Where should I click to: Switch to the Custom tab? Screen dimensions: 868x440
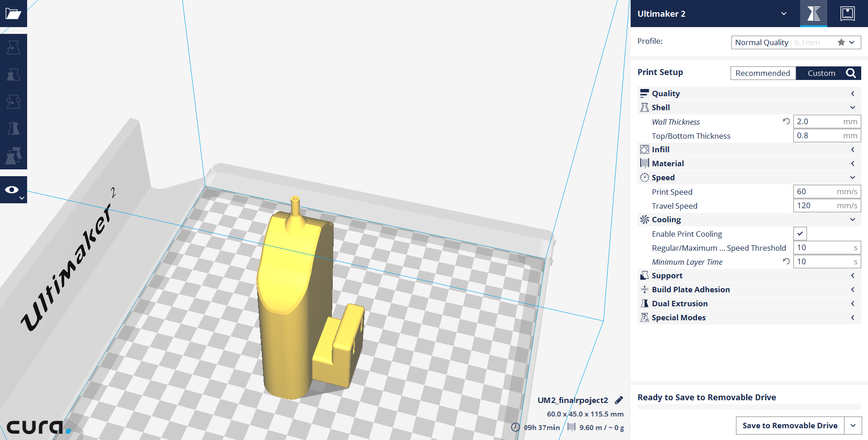(821, 73)
